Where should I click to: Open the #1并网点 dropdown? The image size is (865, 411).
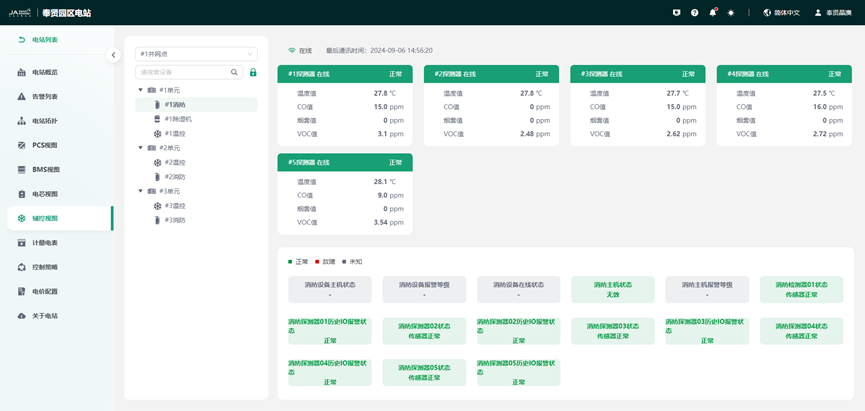(x=196, y=54)
